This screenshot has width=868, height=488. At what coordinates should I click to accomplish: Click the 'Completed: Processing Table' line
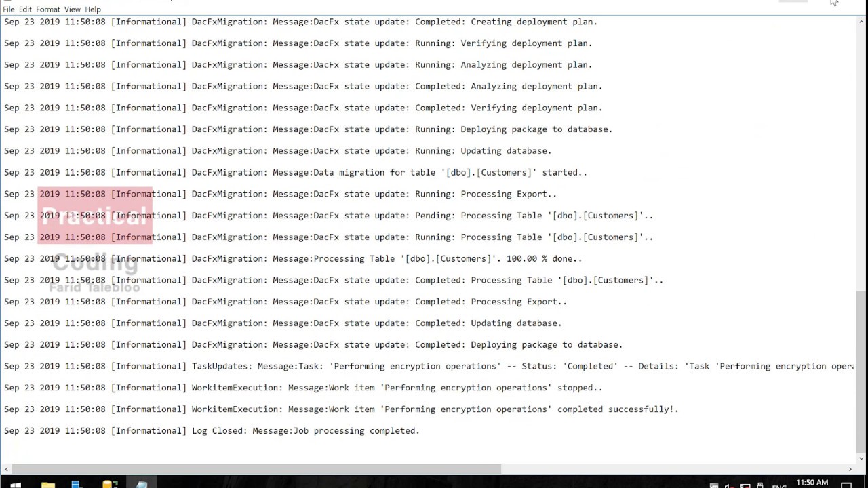[x=334, y=280]
